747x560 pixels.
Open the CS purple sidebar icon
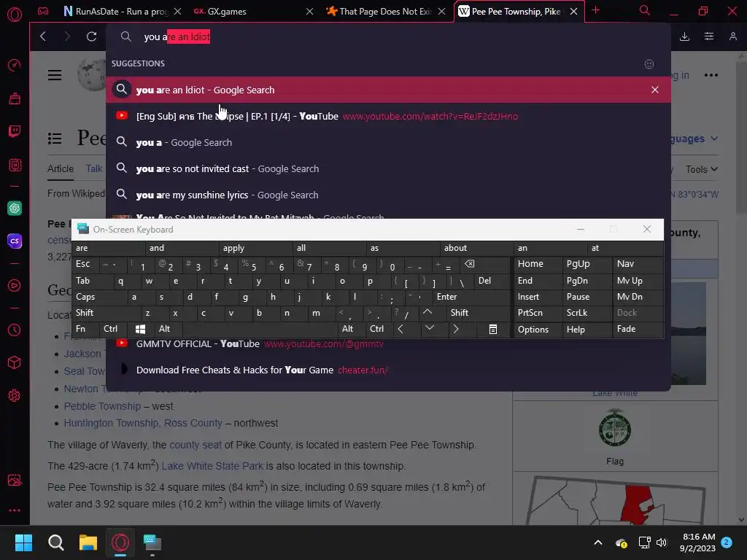coord(15,241)
